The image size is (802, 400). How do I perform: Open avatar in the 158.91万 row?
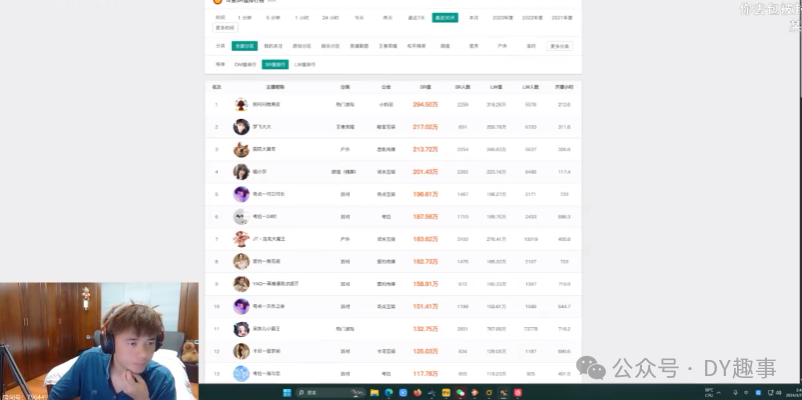pos(241,284)
